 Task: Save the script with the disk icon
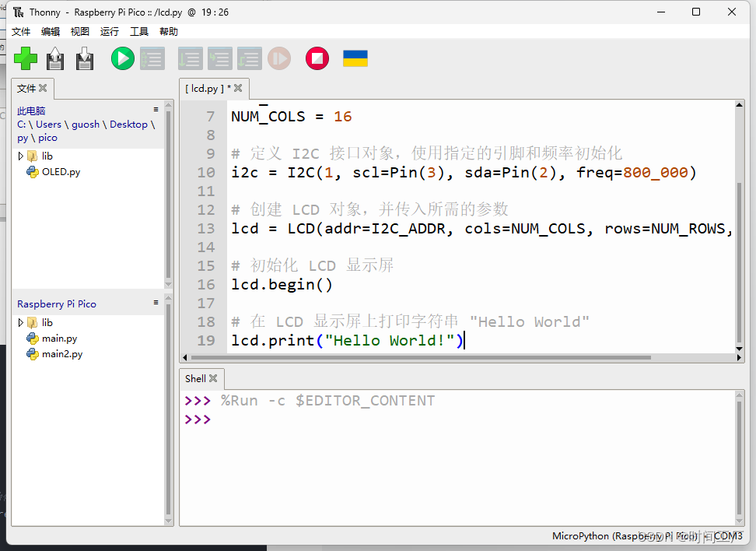coord(84,58)
